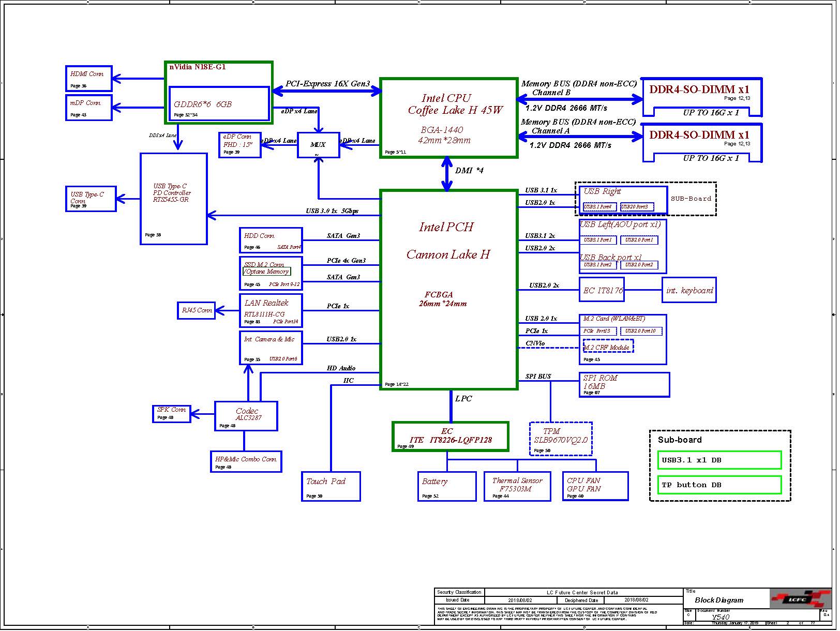Viewport: 840px width, 631px height.
Task: Click the Battery block
Action: click(x=447, y=486)
